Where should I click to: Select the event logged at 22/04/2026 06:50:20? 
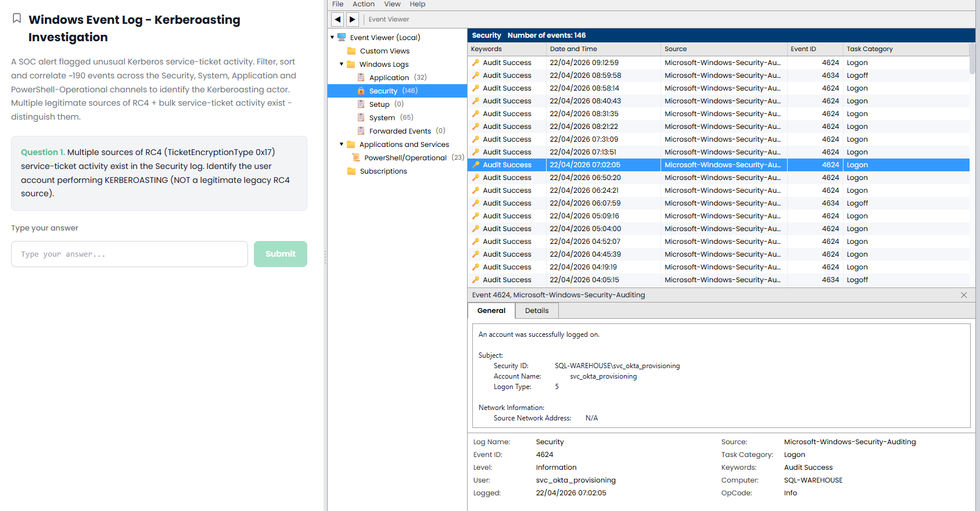pos(719,178)
